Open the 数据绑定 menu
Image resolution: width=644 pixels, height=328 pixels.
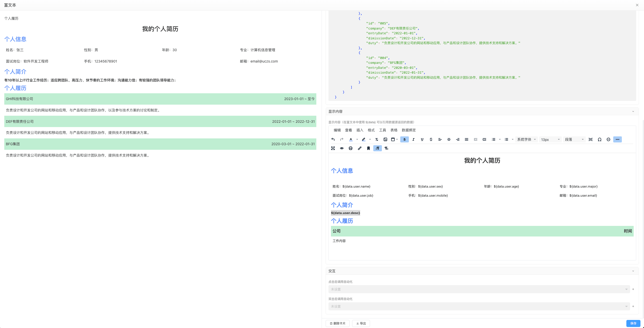pos(409,130)
